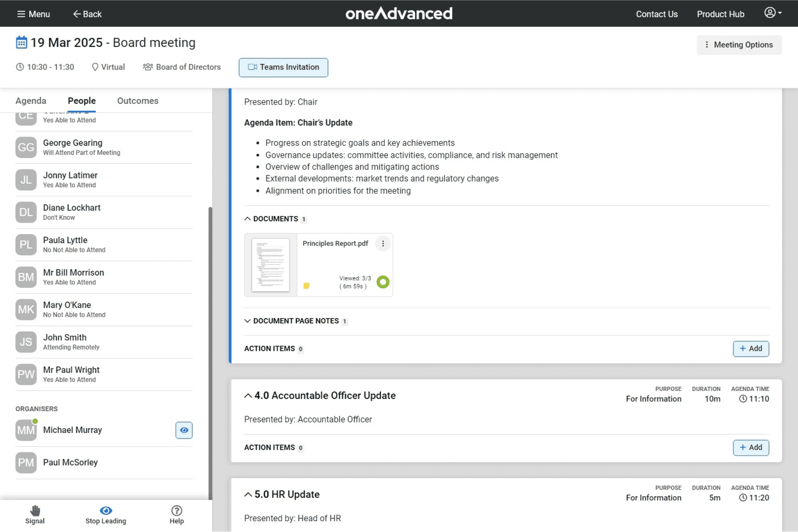Open Meeting Options menu

(739, 45)
